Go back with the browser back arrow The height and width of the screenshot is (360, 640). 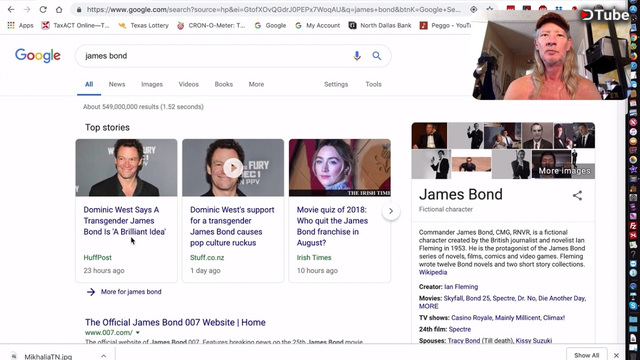(x=11, y=9)
